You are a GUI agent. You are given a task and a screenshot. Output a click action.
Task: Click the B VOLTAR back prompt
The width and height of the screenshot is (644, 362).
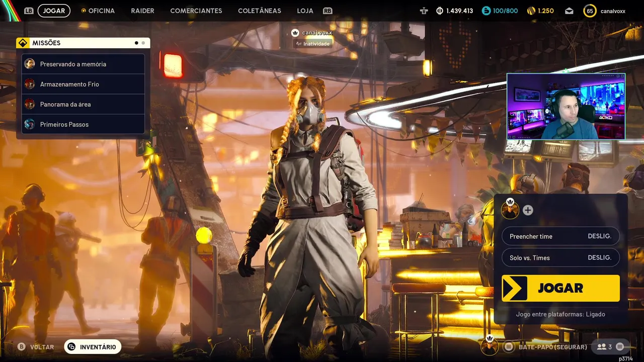click(36, 347)
